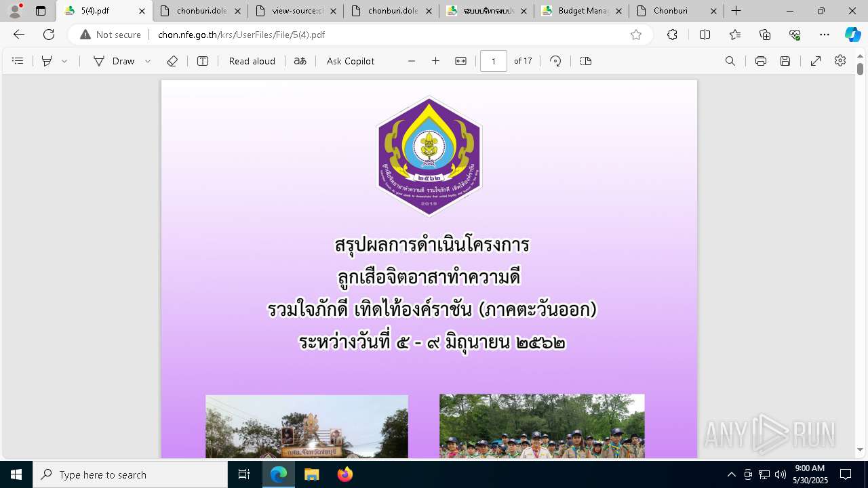
Task: Close the Chonburi tab
Action: click(714, 11)
